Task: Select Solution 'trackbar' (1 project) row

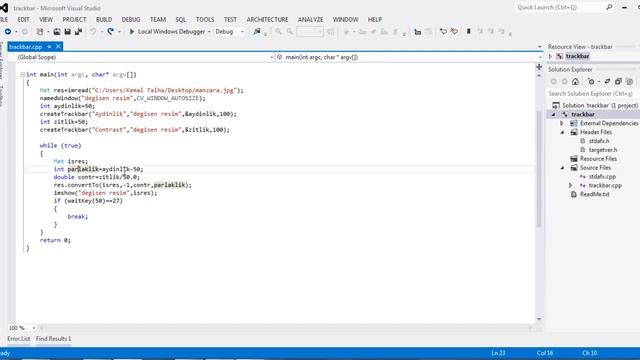Action: pyautogui.click(x=596, y=105)
